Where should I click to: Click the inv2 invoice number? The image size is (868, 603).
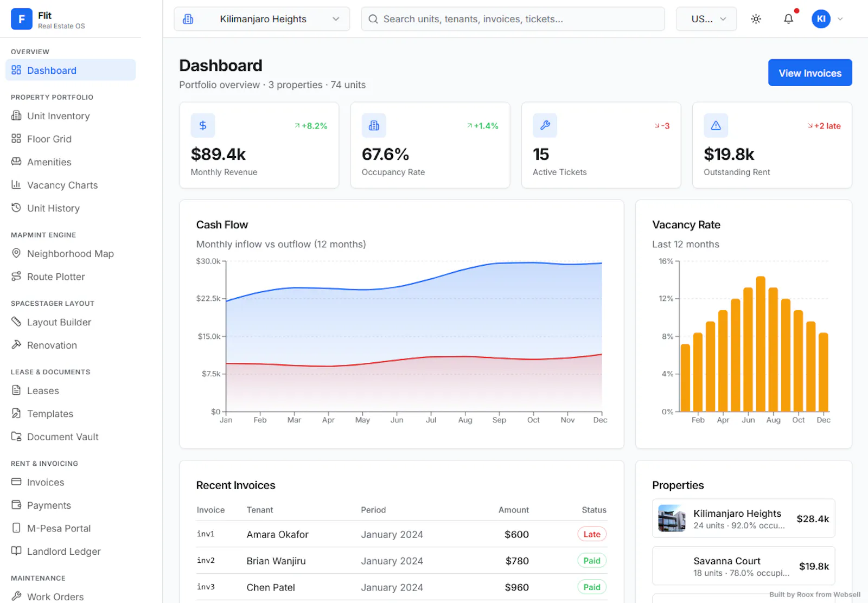point(206,561)
